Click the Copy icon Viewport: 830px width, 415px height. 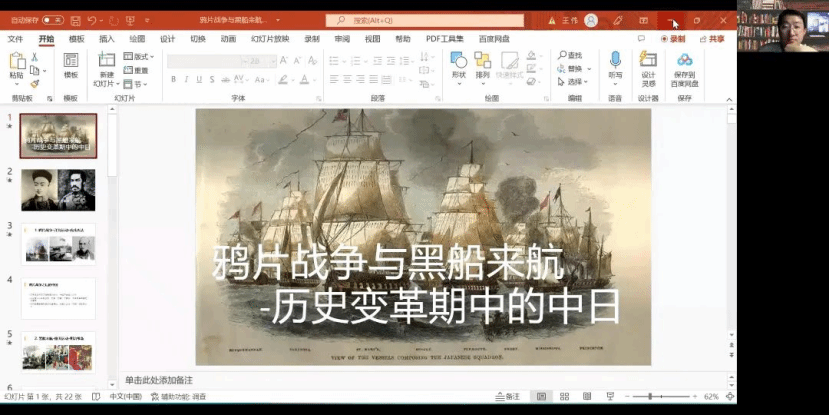[x=34, y=70]
